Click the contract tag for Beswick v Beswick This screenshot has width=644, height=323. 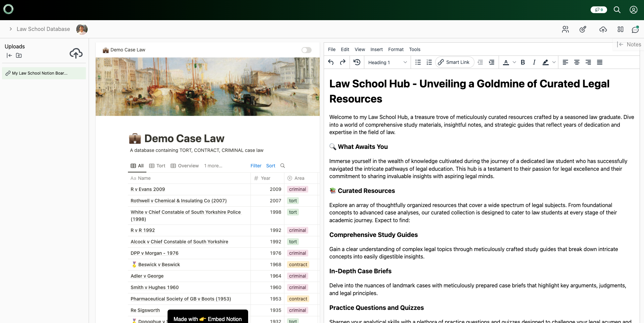click(x=298, y=265)
